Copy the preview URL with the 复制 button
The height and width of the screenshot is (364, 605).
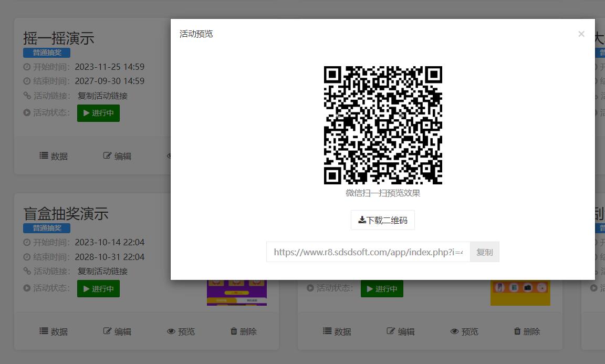pyautogui.click(x=485, y=252)
